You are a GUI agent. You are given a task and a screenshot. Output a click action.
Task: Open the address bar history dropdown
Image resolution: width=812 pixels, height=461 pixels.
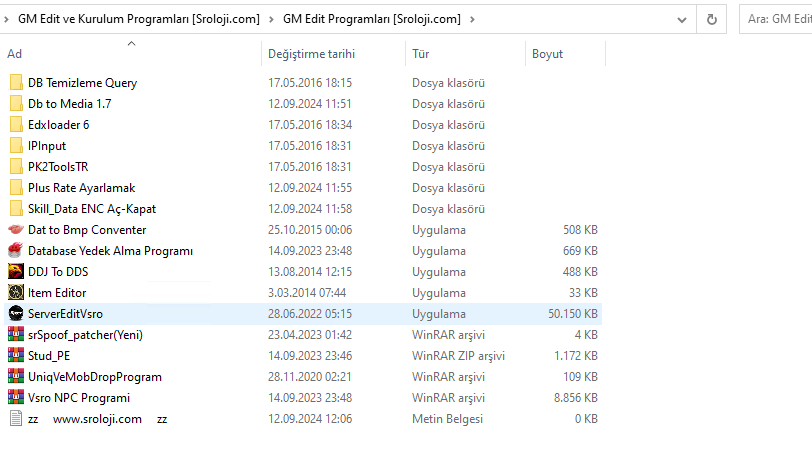pyautogui.click(x=682, y=20)
